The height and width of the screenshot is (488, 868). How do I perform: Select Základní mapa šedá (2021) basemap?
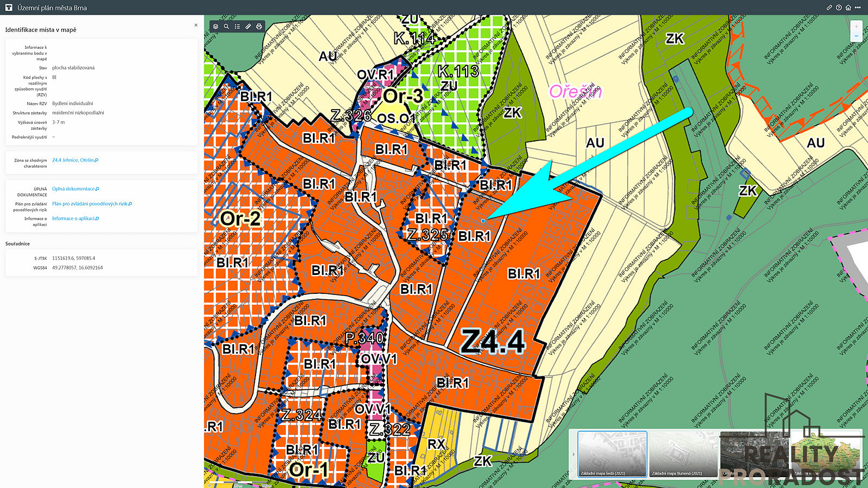tap(612, 454)
